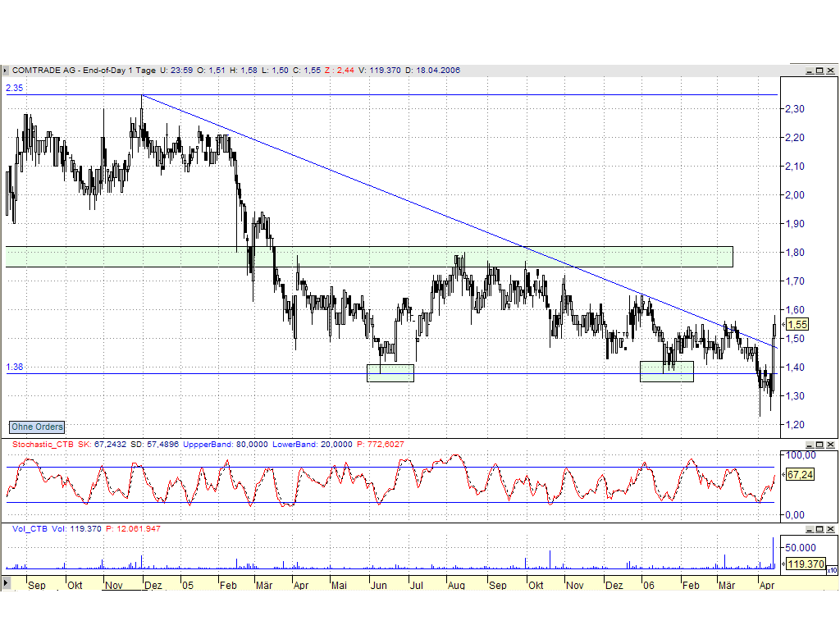The width and height of the screenshot is (840, 630).
Task: Minimize the Stochastic_CTB indicator panel
Action: [x=810, y=444]
